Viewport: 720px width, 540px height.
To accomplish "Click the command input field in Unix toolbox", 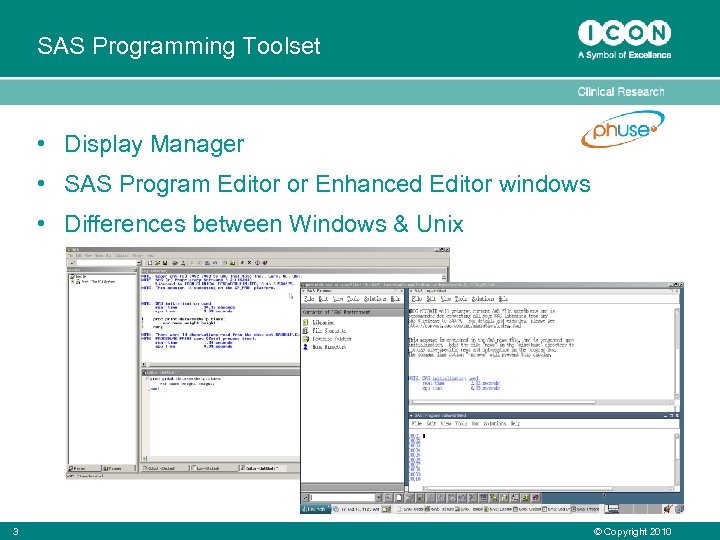I will click(343, 498).
